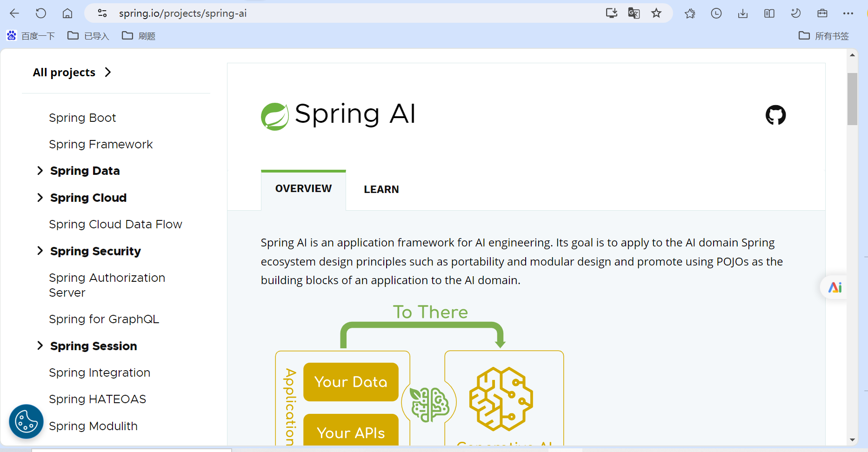868x452 pixels.
Task: Switch to the LEARN tab
Action: [381, 189]
